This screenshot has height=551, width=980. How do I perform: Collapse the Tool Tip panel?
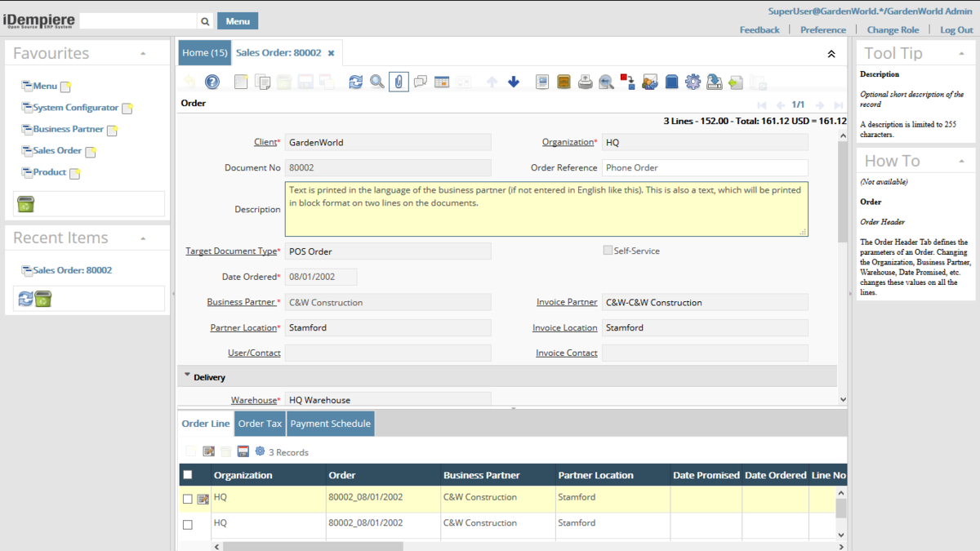(x=960, y=54)
